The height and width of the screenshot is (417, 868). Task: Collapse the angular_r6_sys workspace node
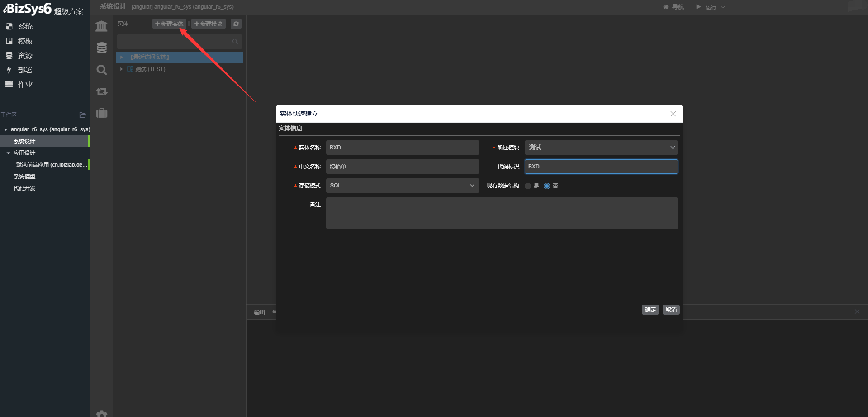[5, 129]
